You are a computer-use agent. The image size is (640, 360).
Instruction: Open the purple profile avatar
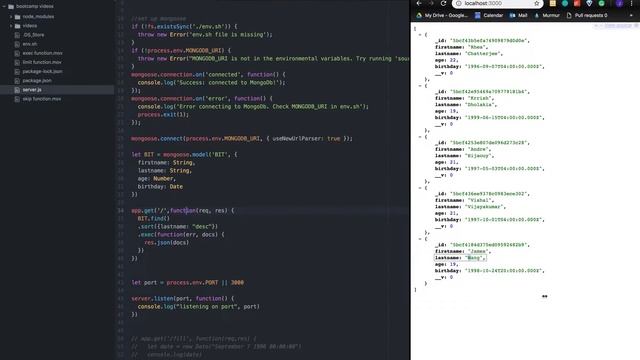click(619, 3)
